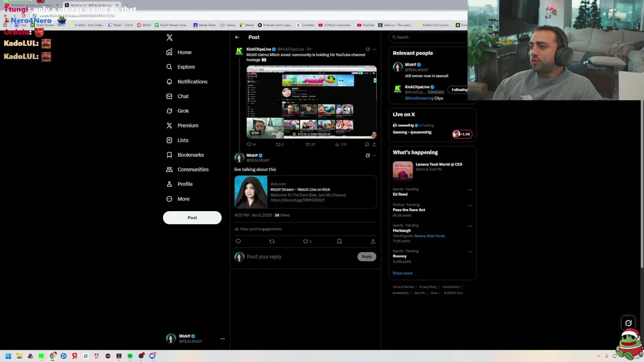Open options for Rooney trend

(470, 252)
